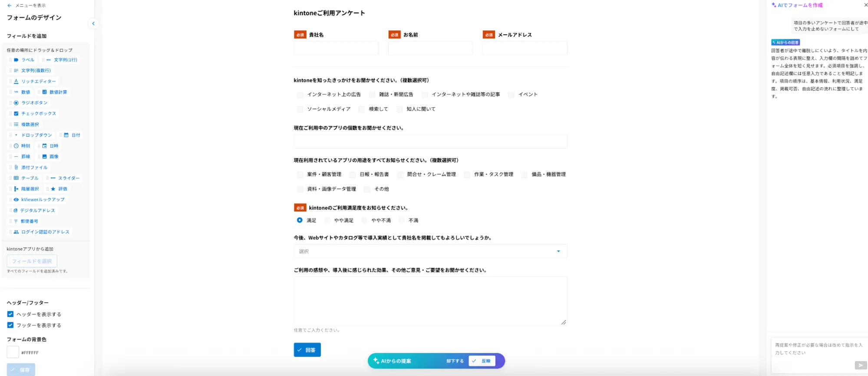Pick the 日付 field item
Screen dimensions: 868x376
pyautogui.click(x=71, y=135)
